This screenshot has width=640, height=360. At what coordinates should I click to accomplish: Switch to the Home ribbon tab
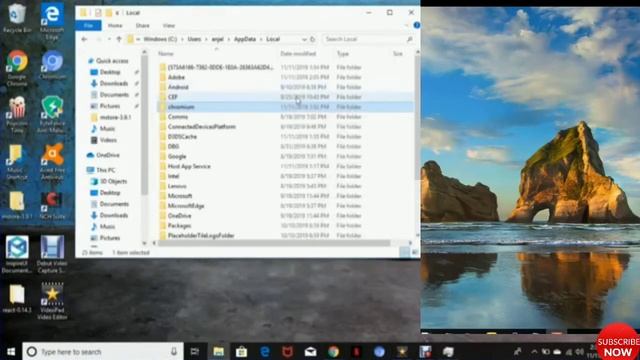coord(115,25)
